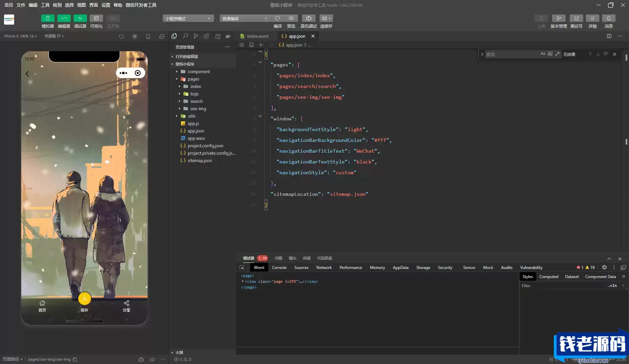Open project.config.json file
This screenshot has height=364, width=629.
pos(205,146)
